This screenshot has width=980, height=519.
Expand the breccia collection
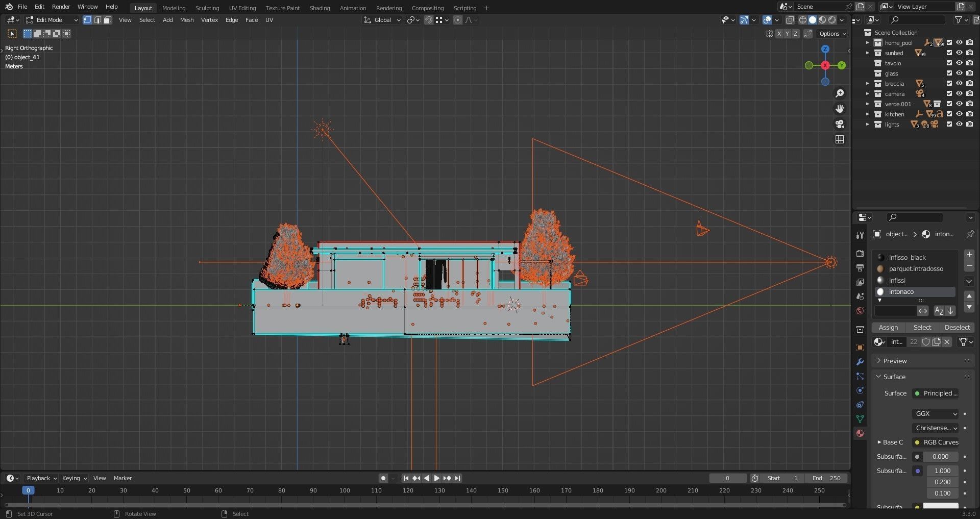click(867, 84)
